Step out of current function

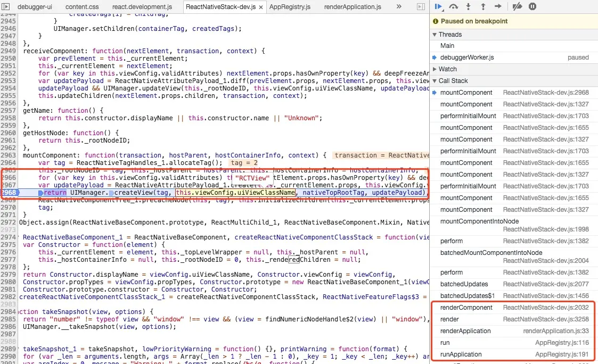483,6
